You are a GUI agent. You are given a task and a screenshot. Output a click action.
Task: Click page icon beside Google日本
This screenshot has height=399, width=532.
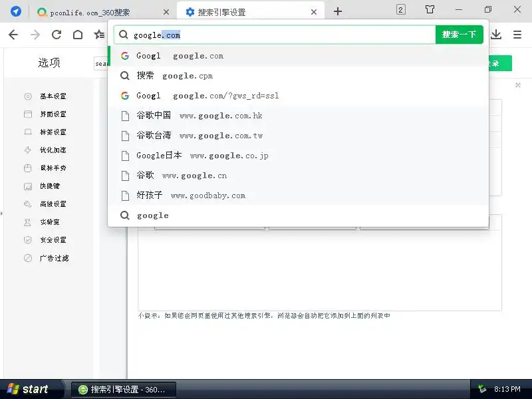tap(125, 156)
